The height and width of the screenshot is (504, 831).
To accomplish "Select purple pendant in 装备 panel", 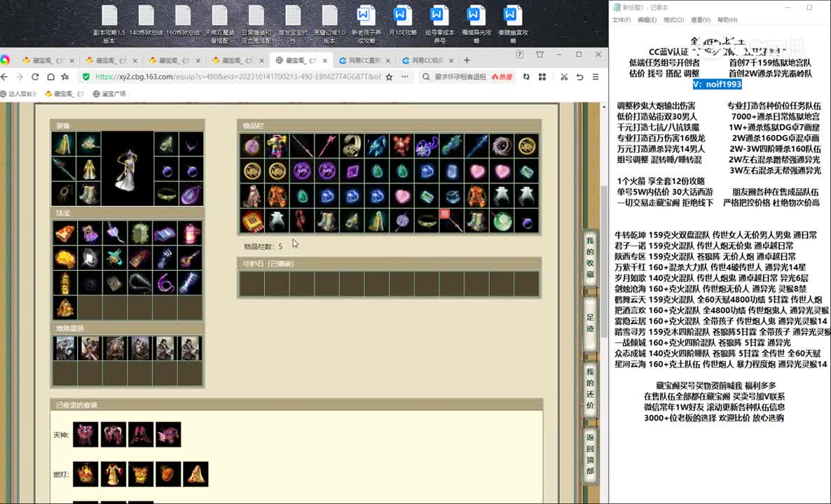I will [x=191, y=195].
